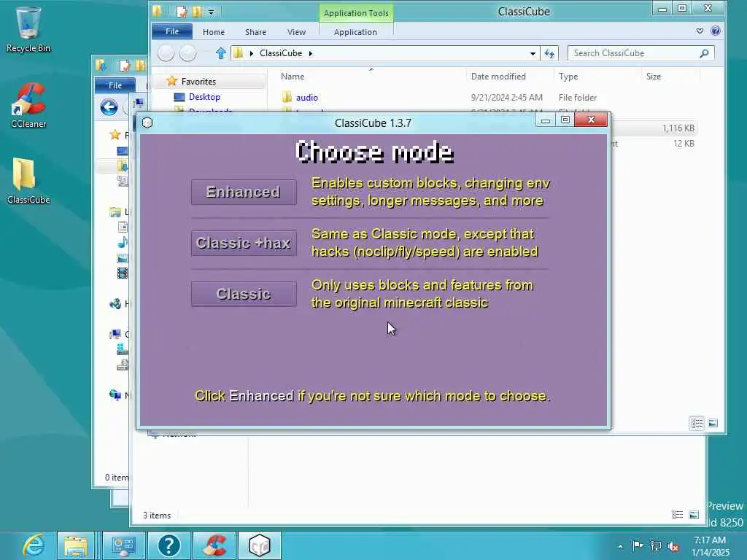The width and height of the screenshot is (747, 560).
Task: Select the ClassiCube desktop folder
Action: tap(28, 181)
